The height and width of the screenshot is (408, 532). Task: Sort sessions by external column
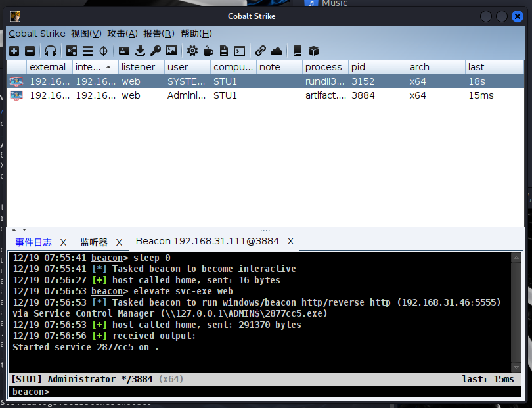(49, 67)
